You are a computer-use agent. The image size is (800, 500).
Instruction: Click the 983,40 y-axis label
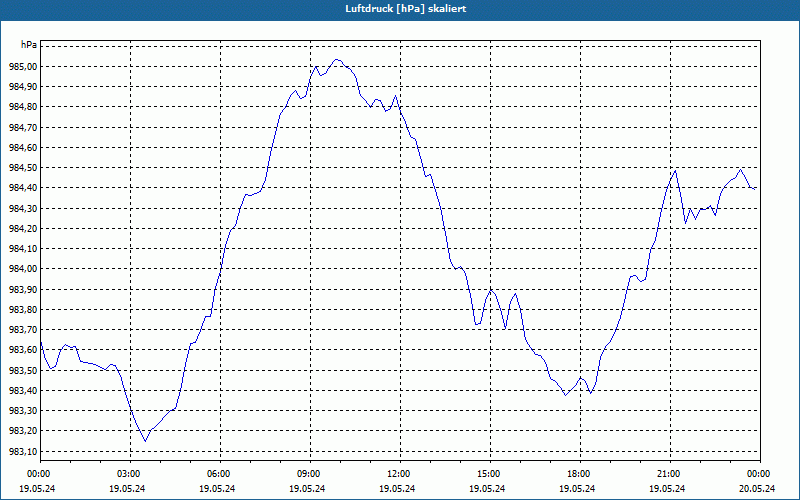[x=23, y=391]
